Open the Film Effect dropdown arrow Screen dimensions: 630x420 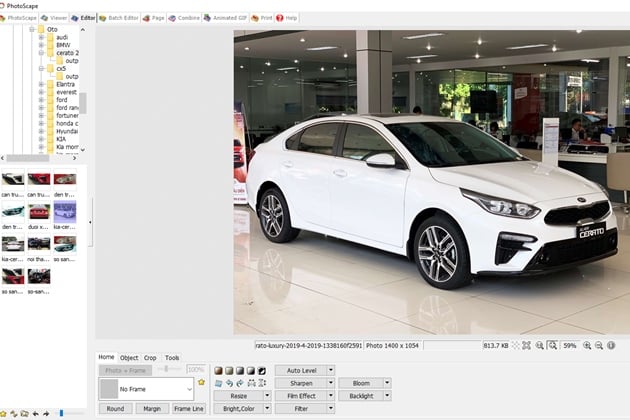[331, 396]
